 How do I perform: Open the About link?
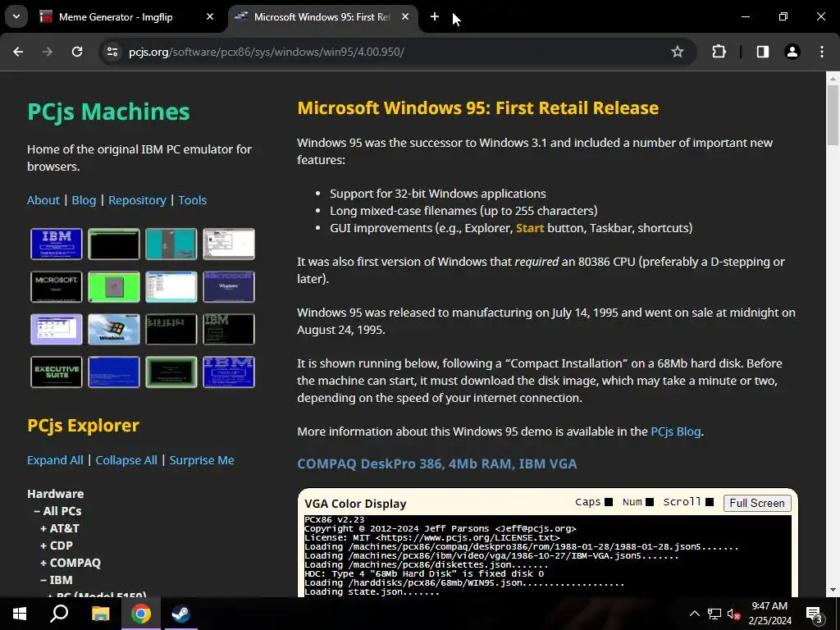(43, 200)
